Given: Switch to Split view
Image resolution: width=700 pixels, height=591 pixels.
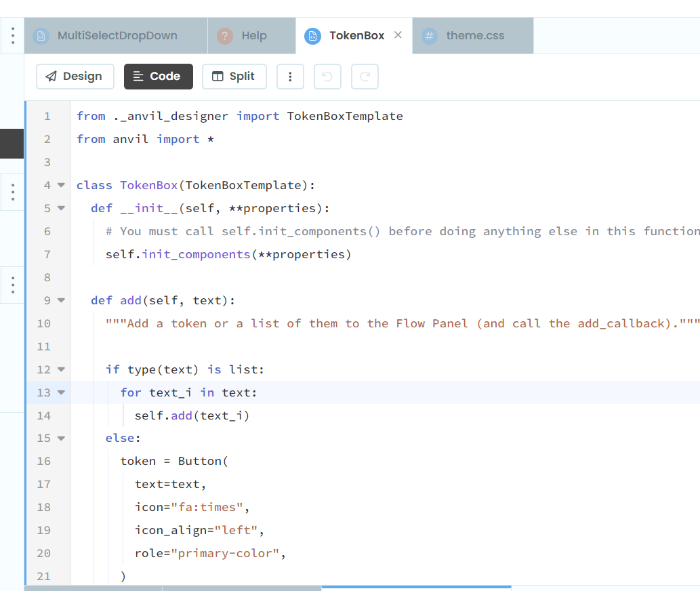Looking at the screenshot, I should (234, 77).
